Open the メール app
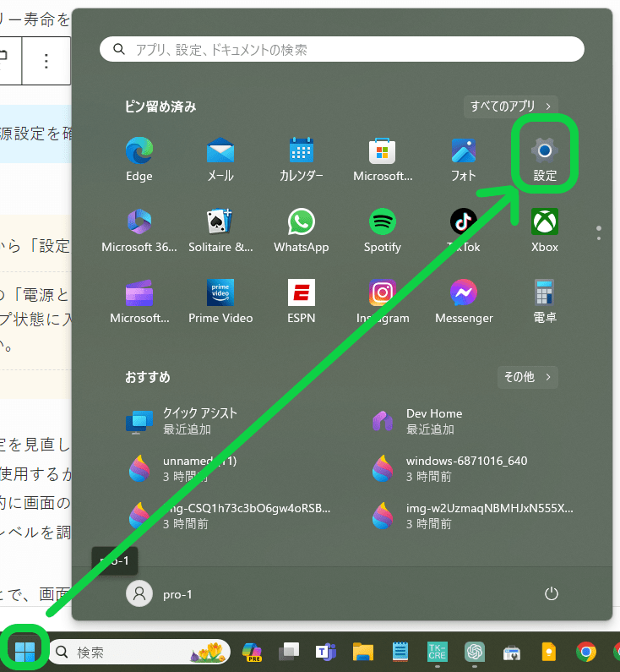The image size is (620, 672). point(220,160)
